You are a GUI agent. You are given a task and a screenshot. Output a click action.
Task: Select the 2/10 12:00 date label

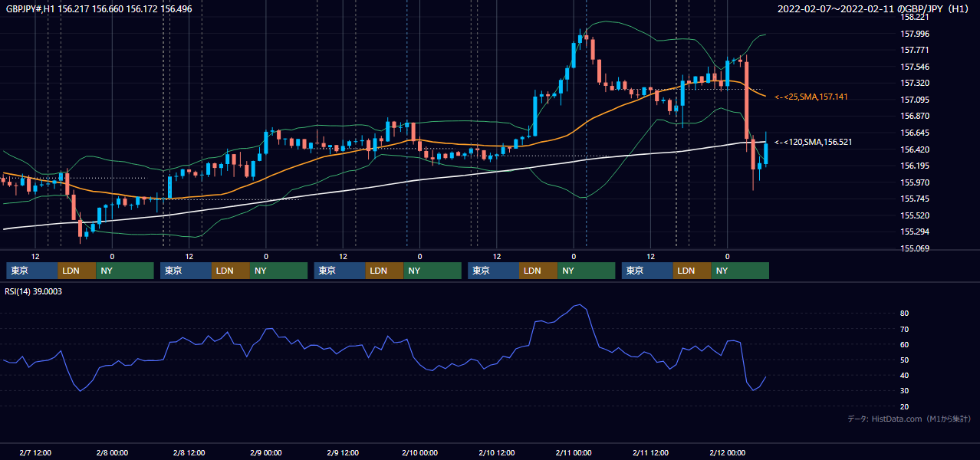(x=496, y=453)
